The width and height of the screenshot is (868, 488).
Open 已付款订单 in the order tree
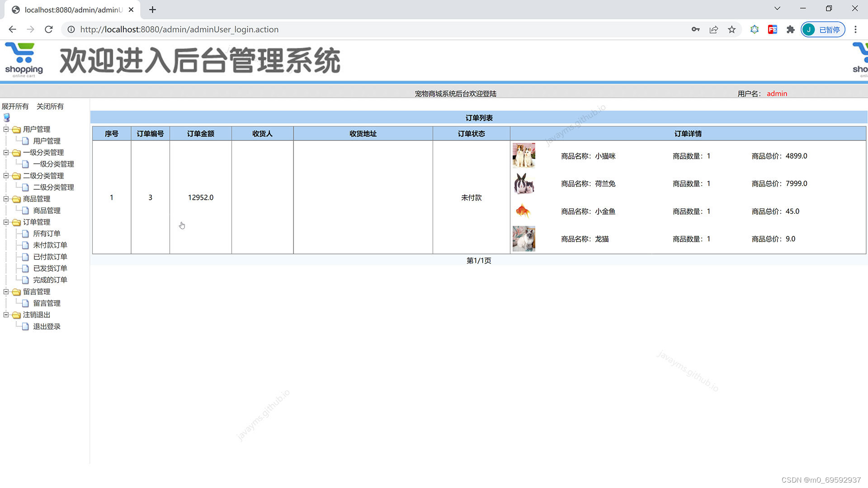click(x=50, y=257)
